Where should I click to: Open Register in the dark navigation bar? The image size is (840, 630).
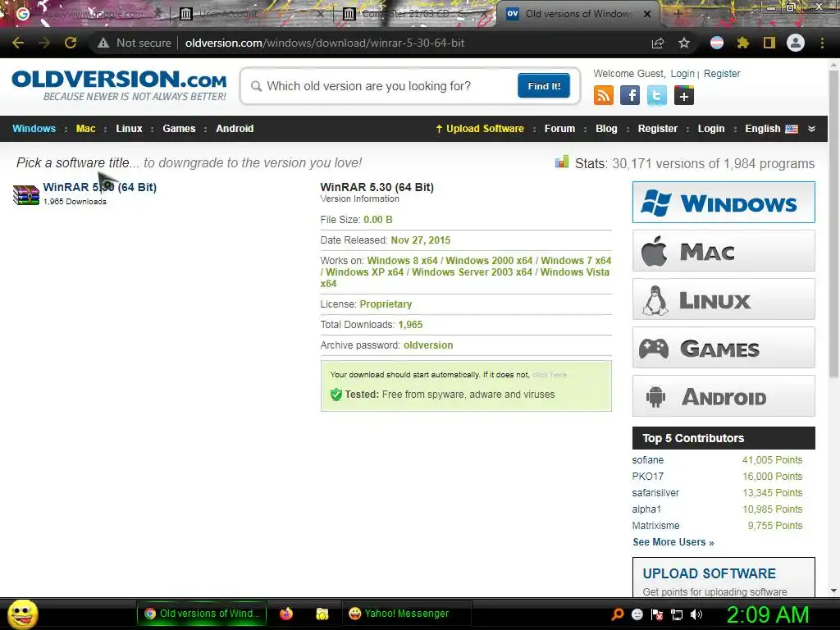pyautogui.click(x=657, y=129)
